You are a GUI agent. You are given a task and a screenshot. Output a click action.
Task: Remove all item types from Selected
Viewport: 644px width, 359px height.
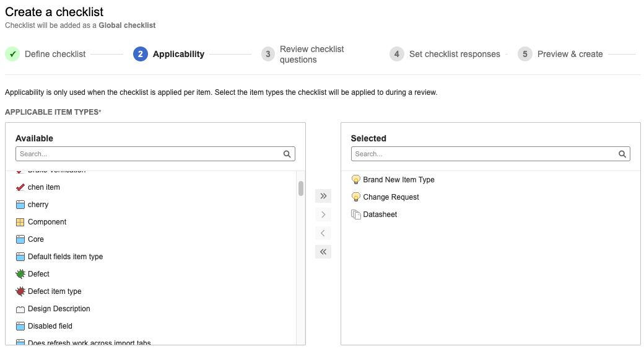point(323,252)
